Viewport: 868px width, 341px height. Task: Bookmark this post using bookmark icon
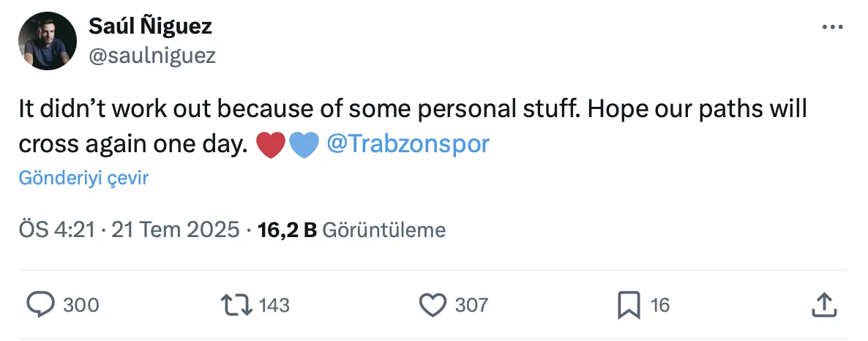(629, 304)
